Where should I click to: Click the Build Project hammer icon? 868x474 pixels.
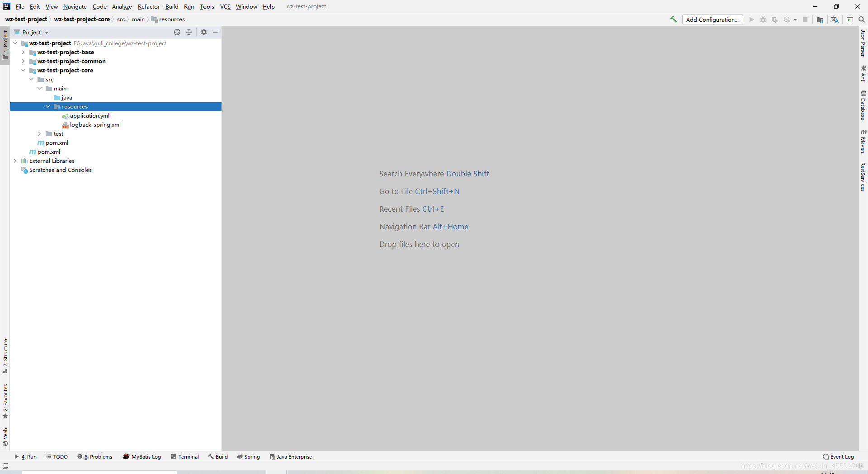[673, 19]
